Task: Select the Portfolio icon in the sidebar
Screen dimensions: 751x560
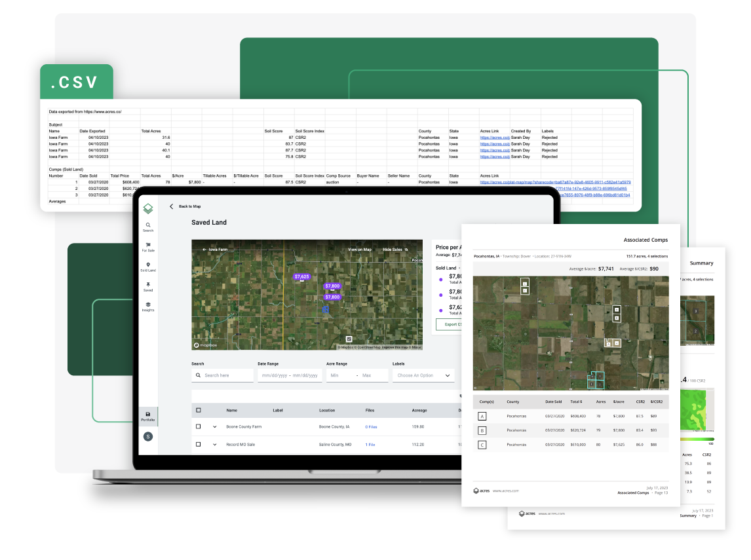Action: 148,415
